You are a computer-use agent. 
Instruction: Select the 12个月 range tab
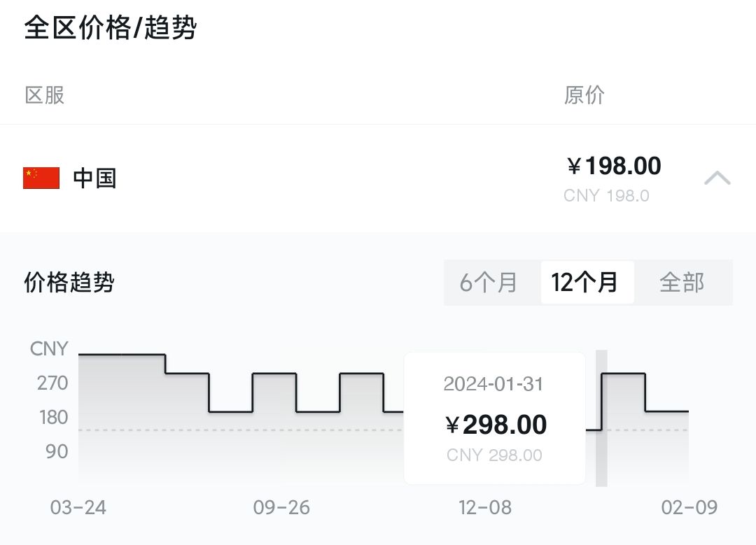click(x=584, y=283)
